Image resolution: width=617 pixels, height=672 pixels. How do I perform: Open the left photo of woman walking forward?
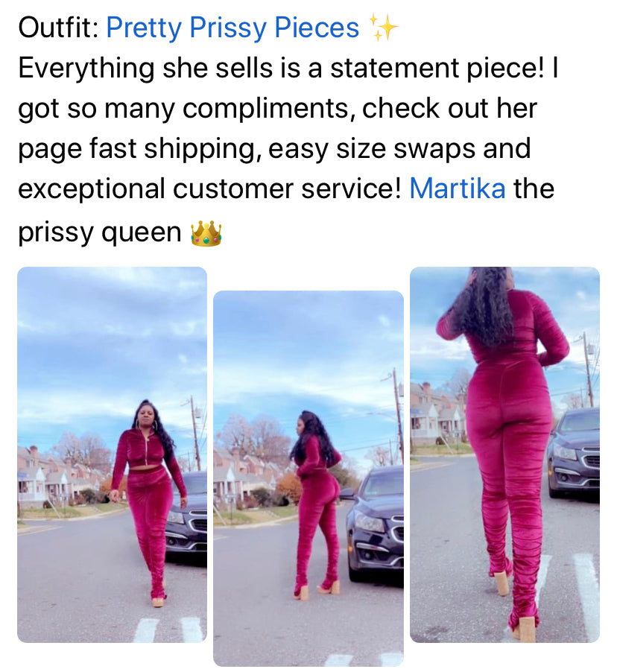click(112, 454)
